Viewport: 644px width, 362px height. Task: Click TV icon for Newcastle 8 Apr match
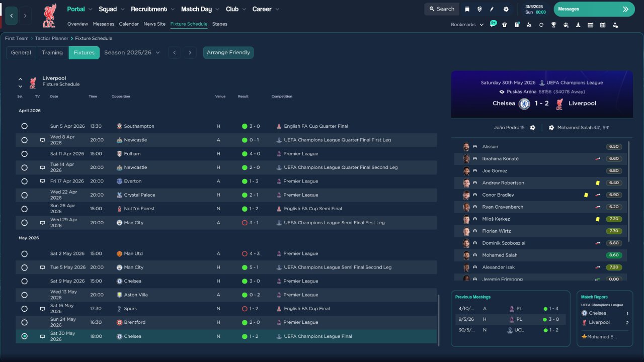43,140
